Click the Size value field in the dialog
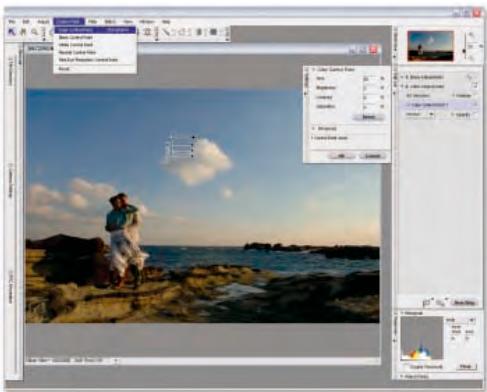This screenshot has width=487, height=392. 370,79
